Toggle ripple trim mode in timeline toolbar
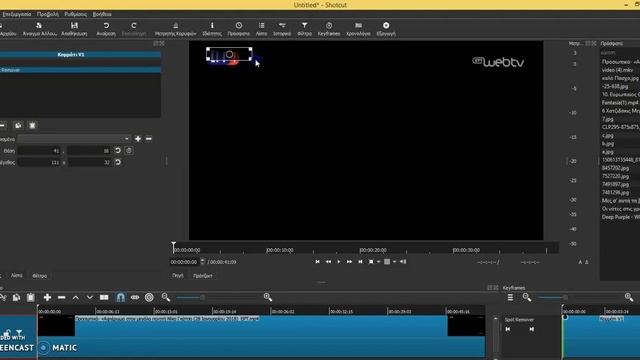640x360 pixels. click(135, 298)
